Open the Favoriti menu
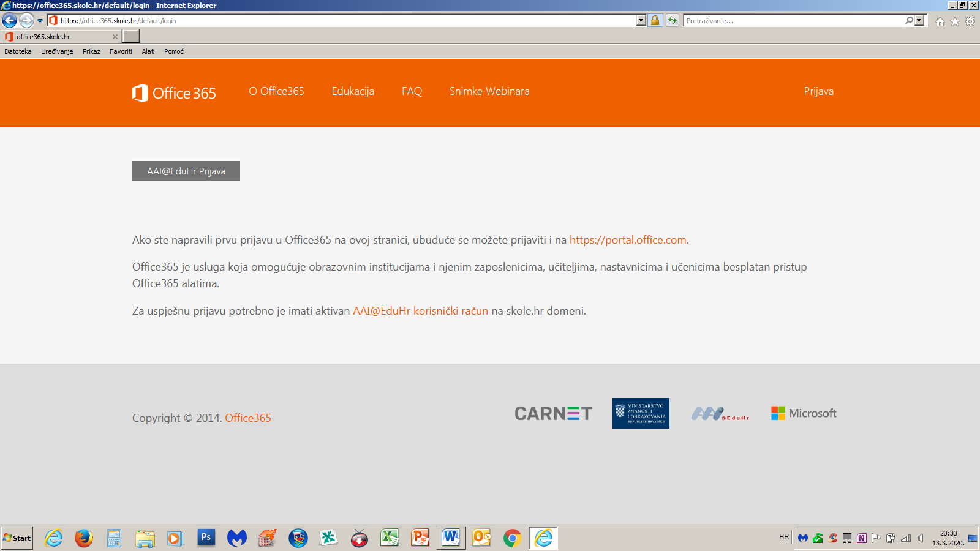The image size is (980, 551). [x=121, y=51]
